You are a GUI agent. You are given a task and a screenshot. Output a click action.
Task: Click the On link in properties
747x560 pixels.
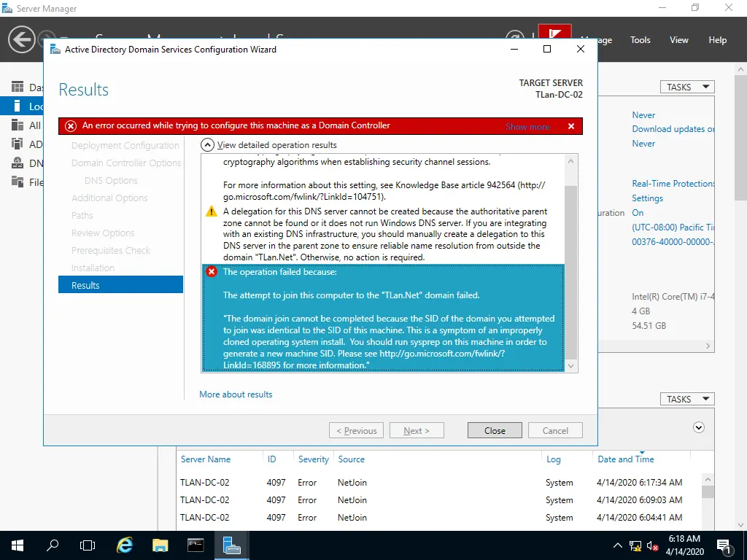click(638, 213)
